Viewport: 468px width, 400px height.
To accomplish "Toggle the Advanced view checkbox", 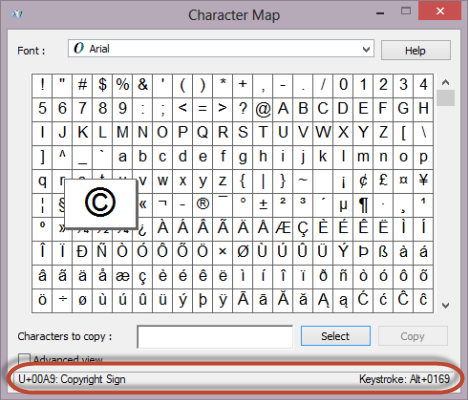I will click(24, 359).
